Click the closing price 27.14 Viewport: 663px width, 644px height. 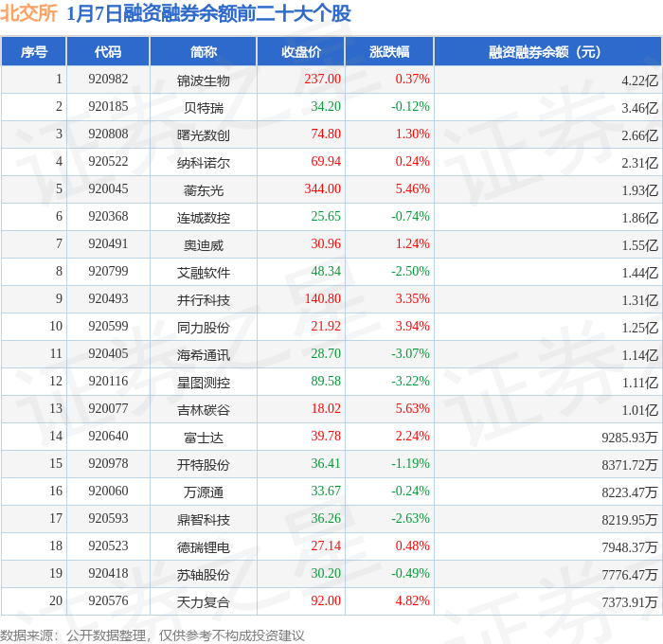point(326,546)
